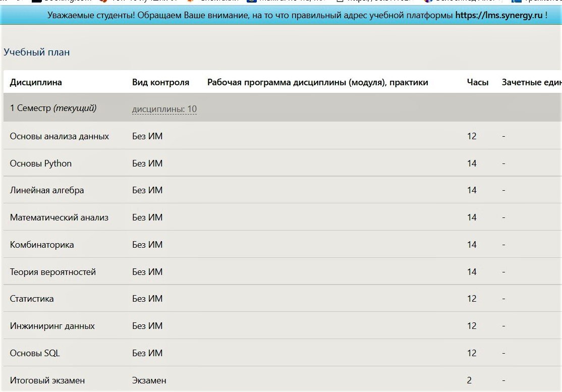Click Без ИМ in Комбинаторика row
Screen dimensions: 562x392
coord(147,245)
